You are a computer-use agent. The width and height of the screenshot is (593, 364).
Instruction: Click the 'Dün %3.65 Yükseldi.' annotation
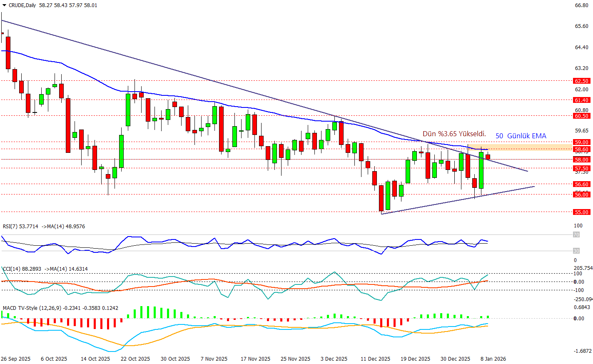point(454,134)
